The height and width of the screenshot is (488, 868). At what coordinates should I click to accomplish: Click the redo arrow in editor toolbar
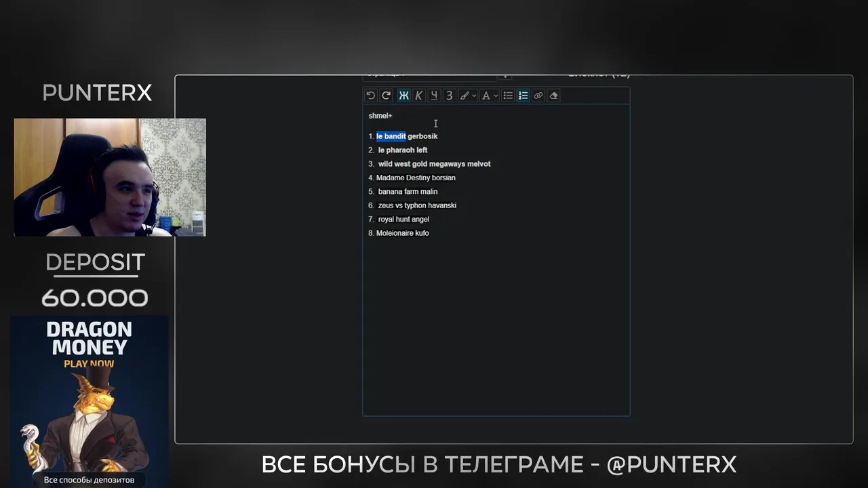387,96
